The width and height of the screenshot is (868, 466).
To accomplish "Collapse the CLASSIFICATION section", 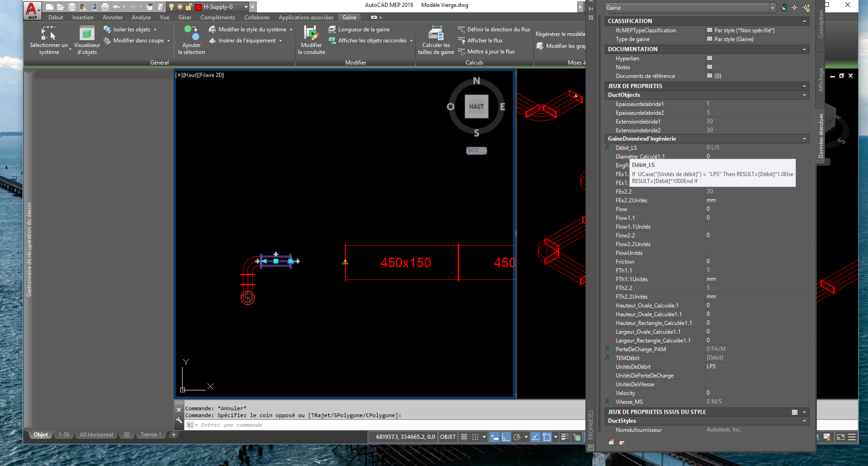I will coord(804,21).
